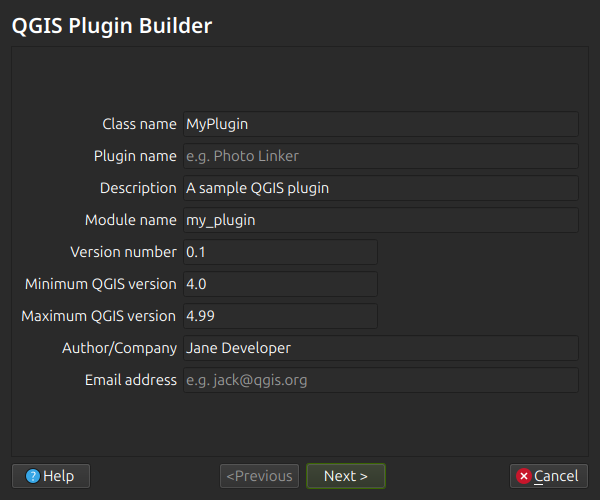Click the 'Author/Company' label
The width and height of the screenshot is (600, 500).
tap(119, 348)
